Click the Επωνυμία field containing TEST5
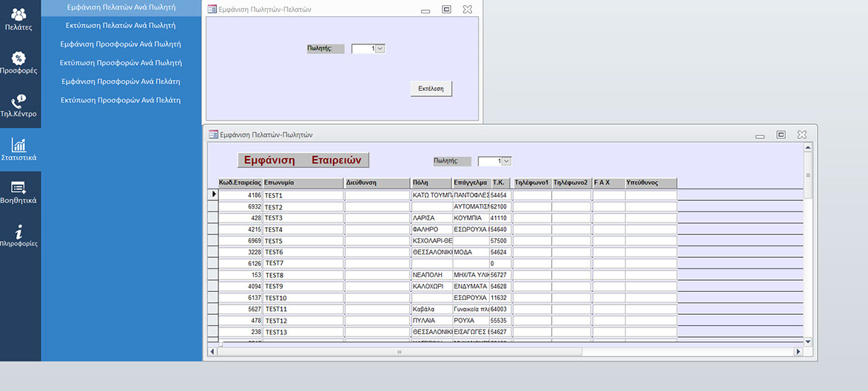 (x=303, y=241)
